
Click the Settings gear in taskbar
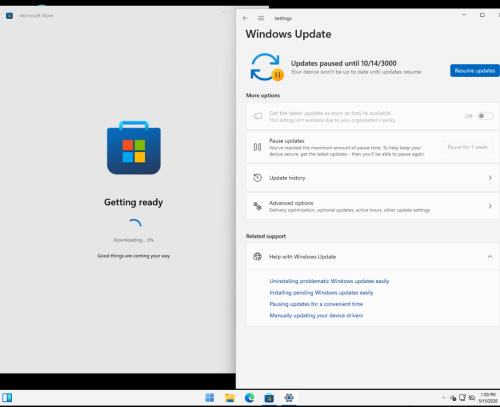click(x=289, y=398)
